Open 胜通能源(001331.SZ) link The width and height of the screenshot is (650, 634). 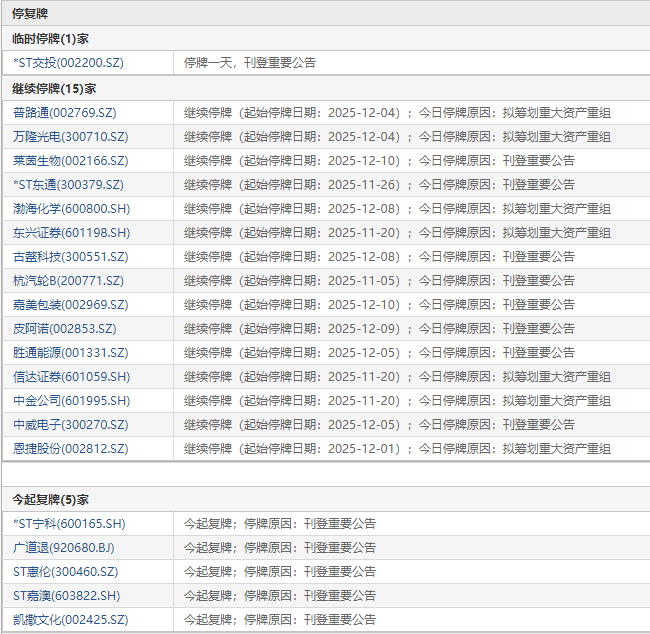[x=70, y=353]
